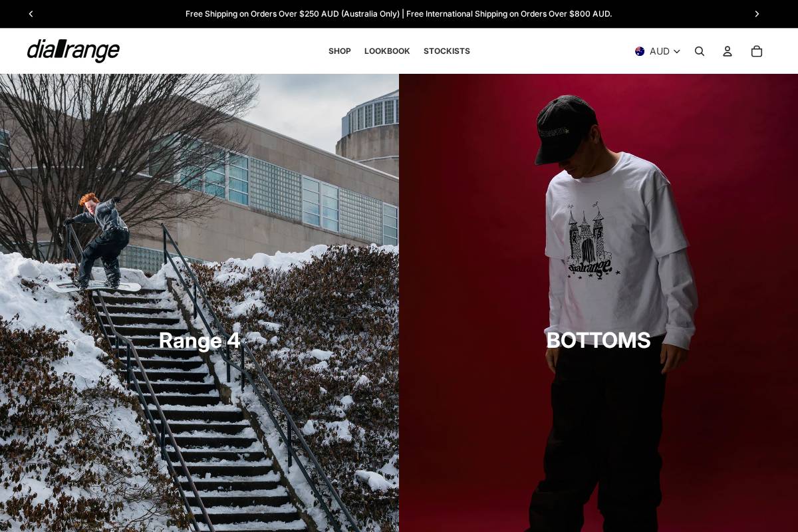Click the chevron beside AUD

coord(676,51)
